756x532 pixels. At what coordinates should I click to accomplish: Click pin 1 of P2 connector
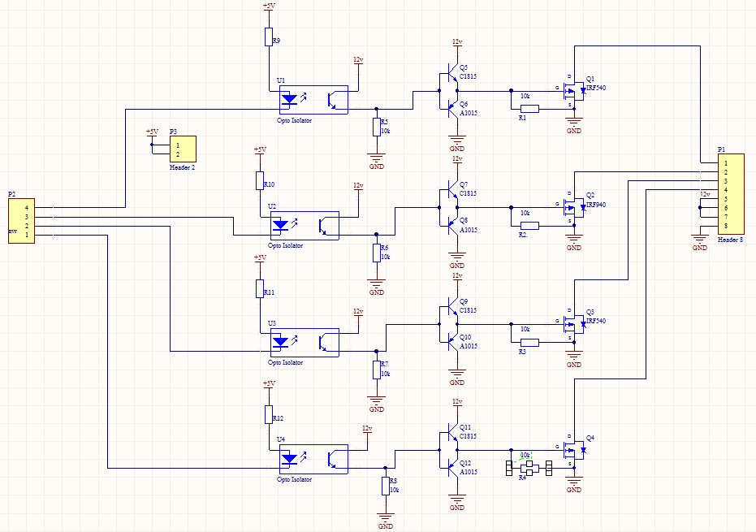tap(27, 235)
